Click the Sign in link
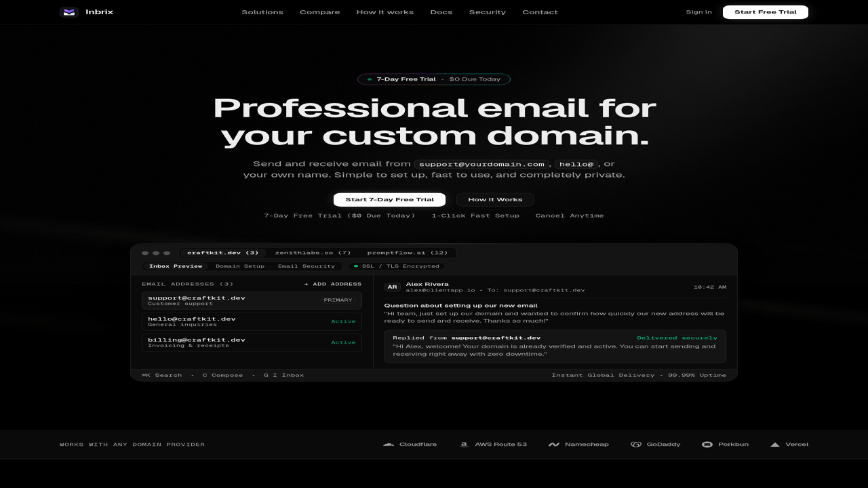 click(699, 12)
